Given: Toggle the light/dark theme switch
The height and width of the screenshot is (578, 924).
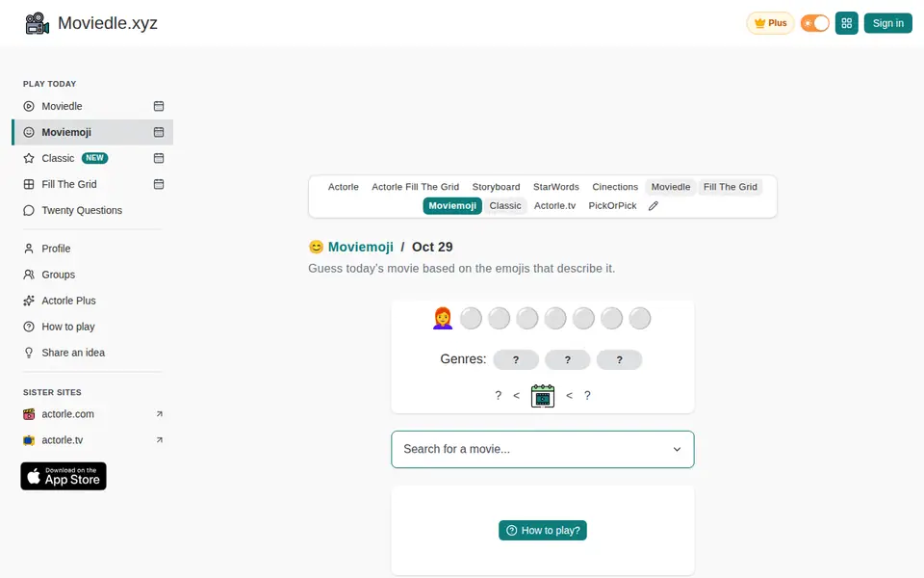Looking at the screenshot, I should click(x=814, y=23).
